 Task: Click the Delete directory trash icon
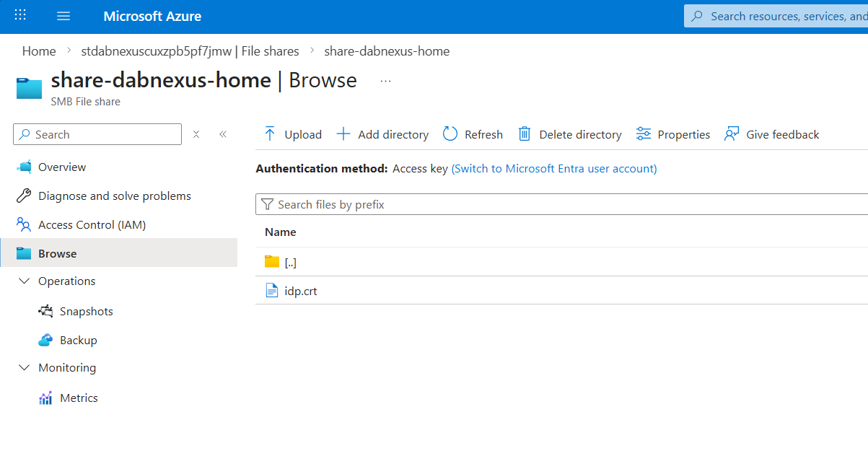pos(525,134)
